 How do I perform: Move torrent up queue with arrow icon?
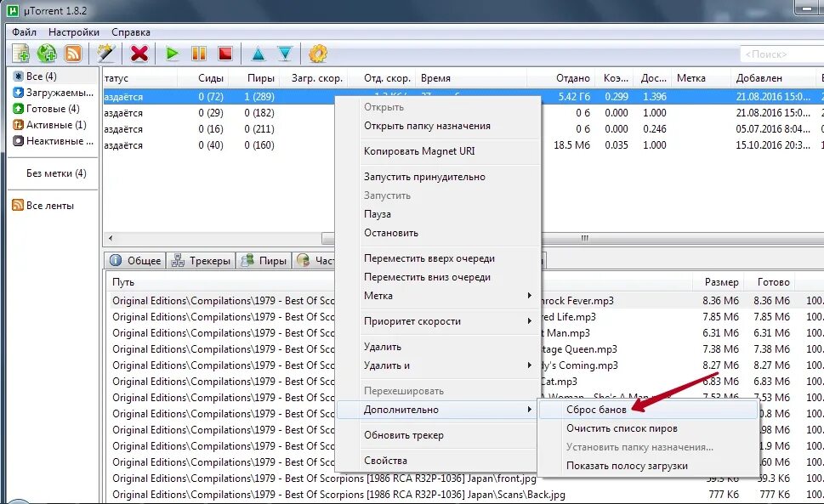click(x=258, y=54)
